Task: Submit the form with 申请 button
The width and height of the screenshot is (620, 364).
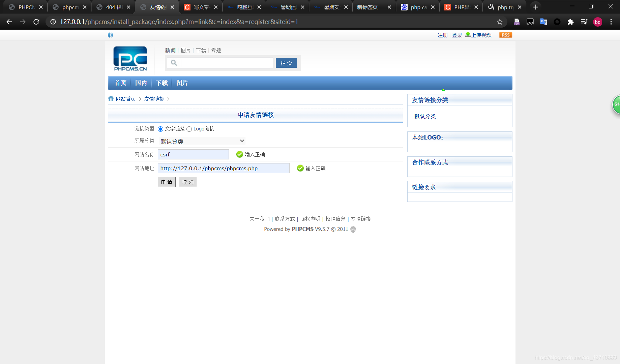Action: click(167, 182)
